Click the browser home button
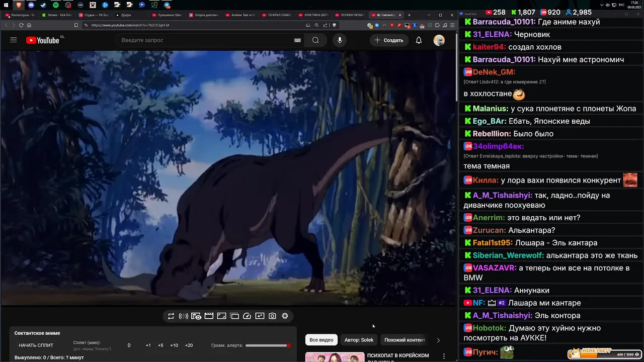This screenshot has height=362, width=644. tap(29, 25)
